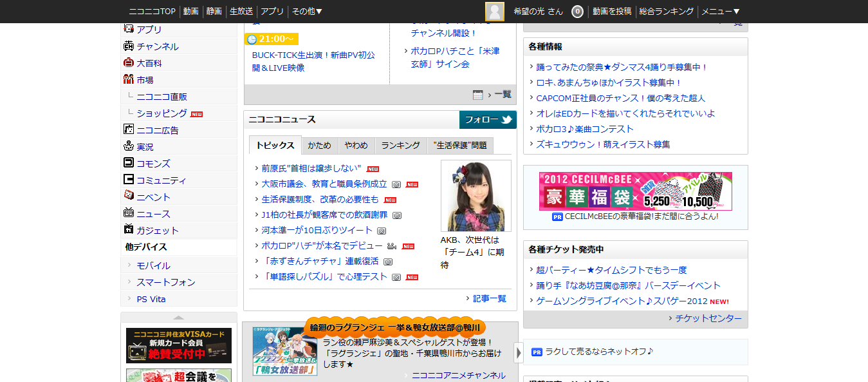
Task: Click the チャンネル TV icon in sidebar
Action: (x=128, y=46)
